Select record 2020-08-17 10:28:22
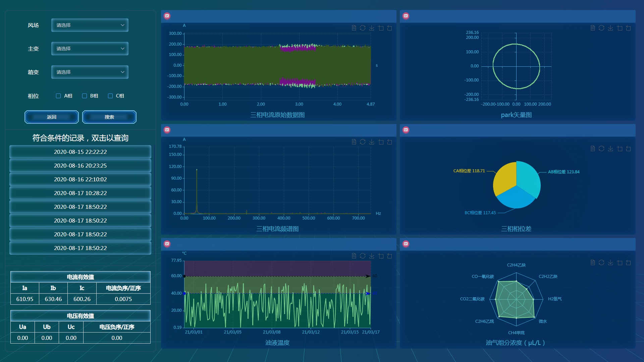This screenshot has height=362, width=644. pos(80,193)
